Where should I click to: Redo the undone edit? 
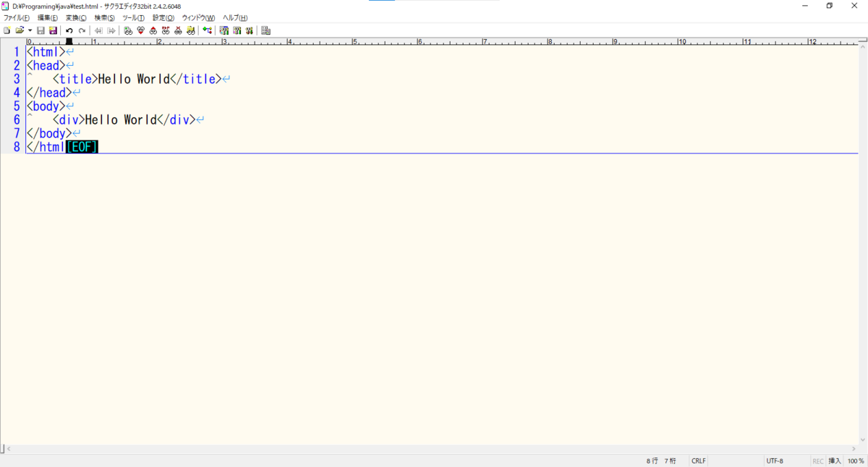click(82, 30)
